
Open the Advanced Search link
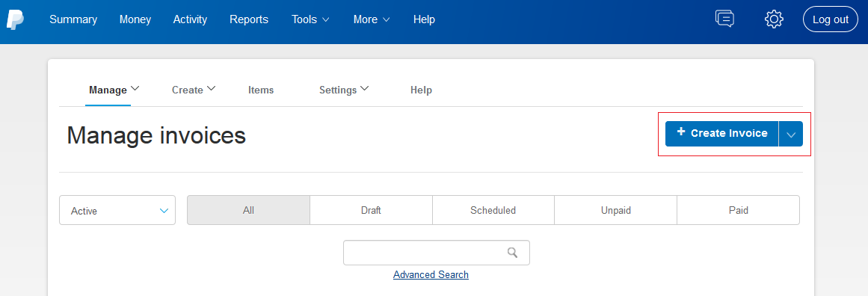(431, 274)
